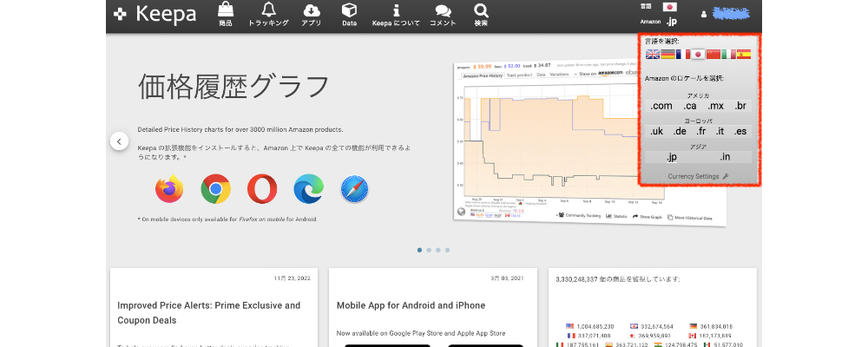This screenshot has height=347, width=868.
Task: Select the British flag for English language
Action: (653, 55)
